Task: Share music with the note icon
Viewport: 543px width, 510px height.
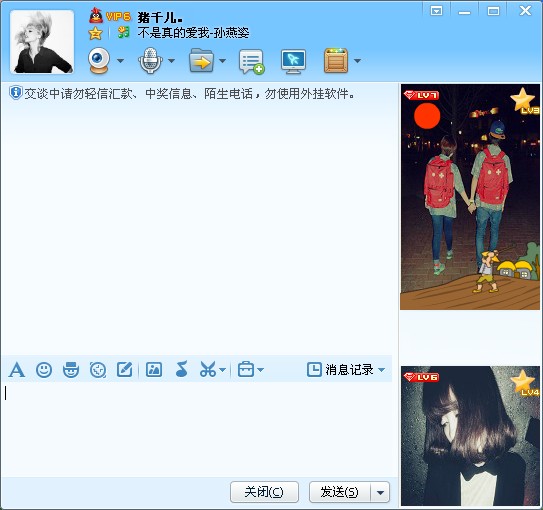Action: pyautogui.click(x=181, y=369)
